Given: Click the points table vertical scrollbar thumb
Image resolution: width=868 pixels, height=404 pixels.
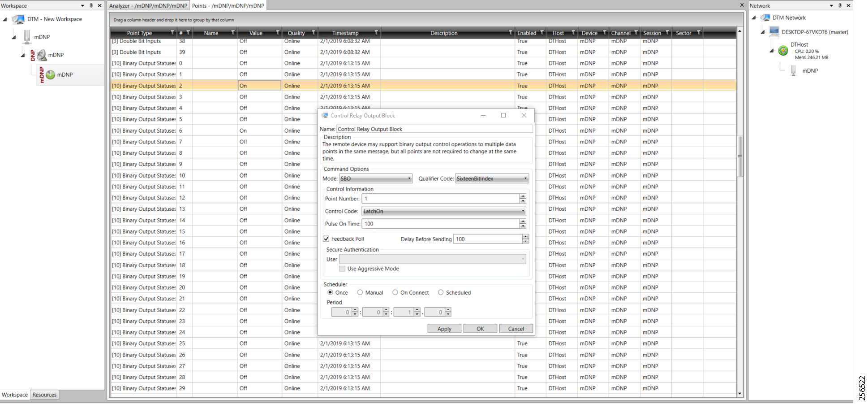Looking at the screenshot, I should pos(740,156).
